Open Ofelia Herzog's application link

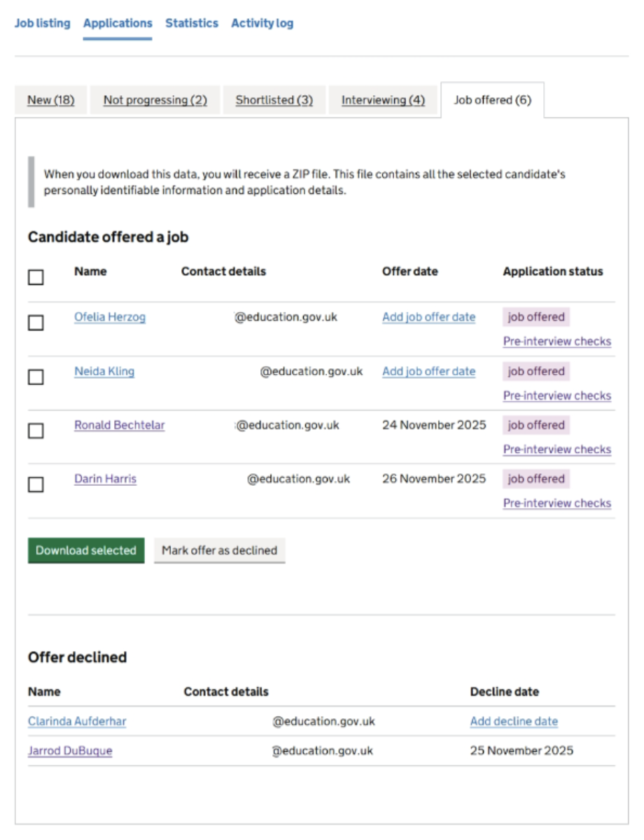tap(110, 317)
